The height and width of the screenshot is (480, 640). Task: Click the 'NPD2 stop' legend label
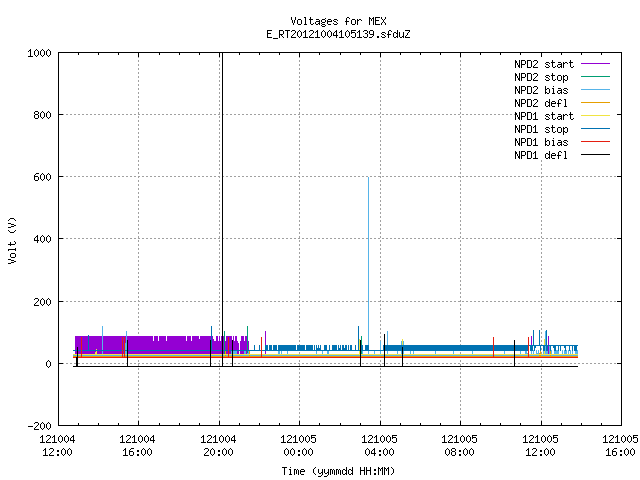(541, 77)
